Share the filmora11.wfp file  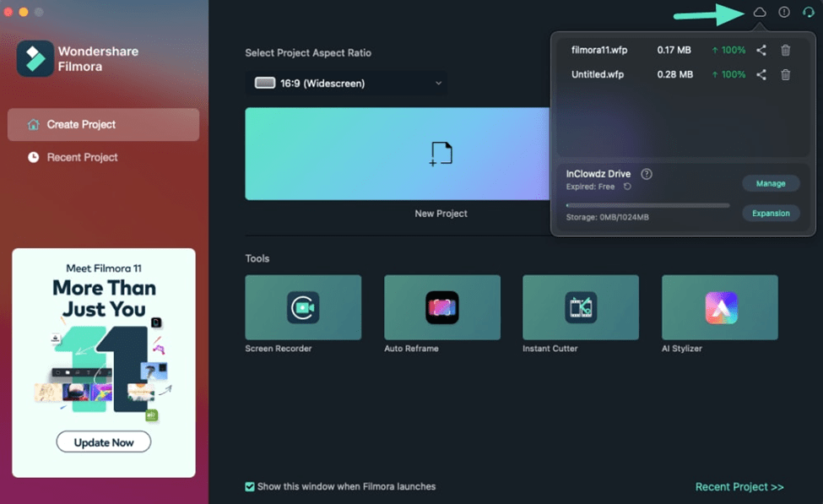761,51
